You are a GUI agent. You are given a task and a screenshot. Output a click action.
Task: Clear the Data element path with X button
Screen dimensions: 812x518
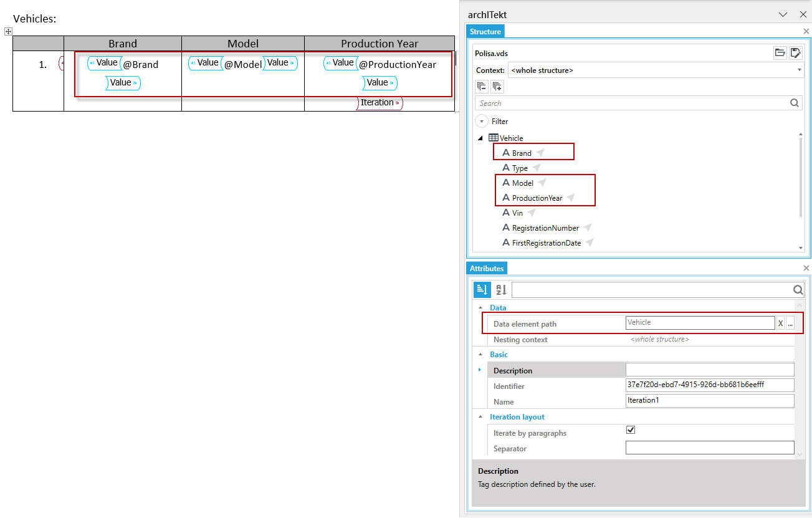pyautogui.click(x=780, y=324)
